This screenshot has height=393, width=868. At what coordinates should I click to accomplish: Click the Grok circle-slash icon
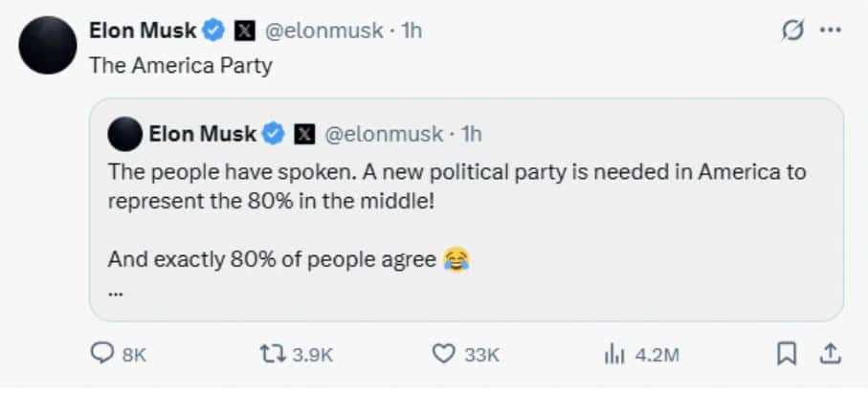click(x=793, y=31)
